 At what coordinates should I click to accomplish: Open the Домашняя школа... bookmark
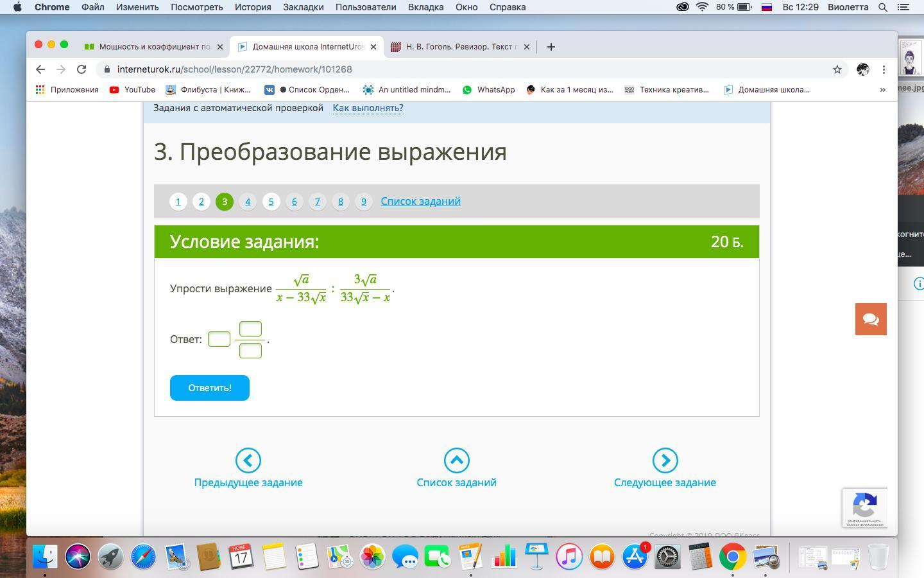click(766, 90)
